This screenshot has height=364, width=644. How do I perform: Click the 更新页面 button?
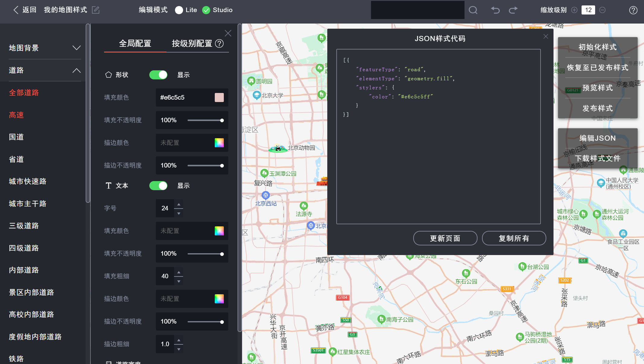(445, 238)
